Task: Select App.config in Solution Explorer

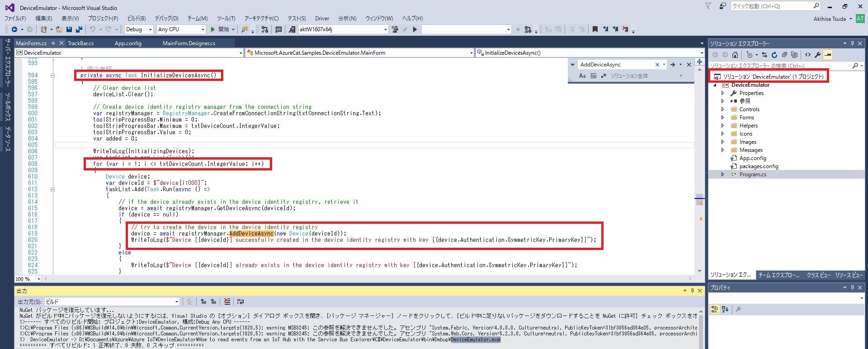Action: click(752, 158)
